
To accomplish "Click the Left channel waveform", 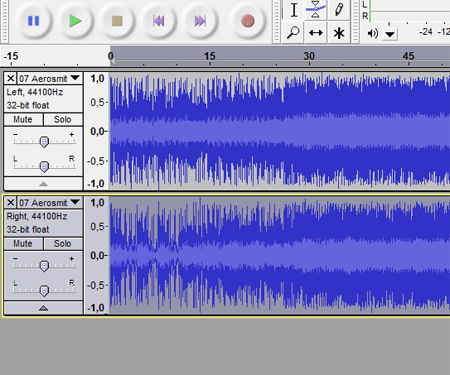I will click(280, 131).
